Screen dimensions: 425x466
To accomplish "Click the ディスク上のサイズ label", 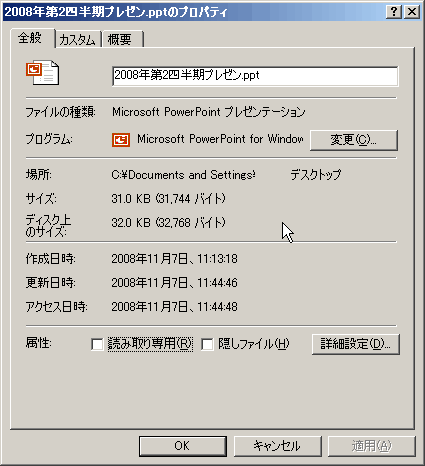I will 48,225.
